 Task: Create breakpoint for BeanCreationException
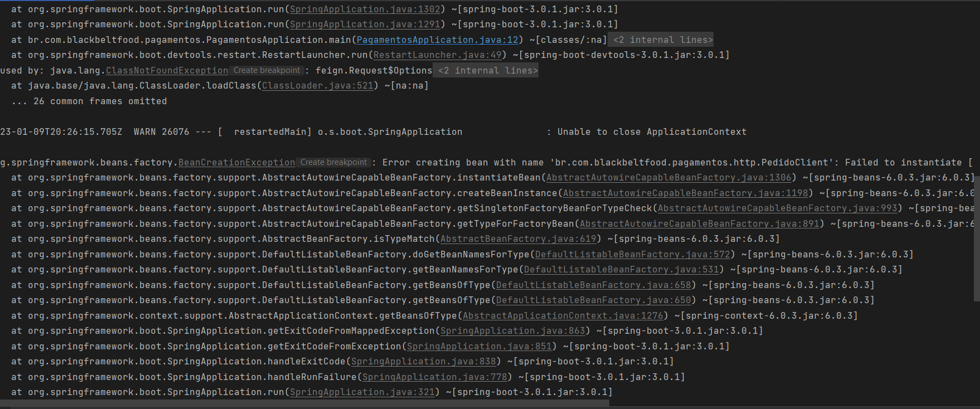333,163
